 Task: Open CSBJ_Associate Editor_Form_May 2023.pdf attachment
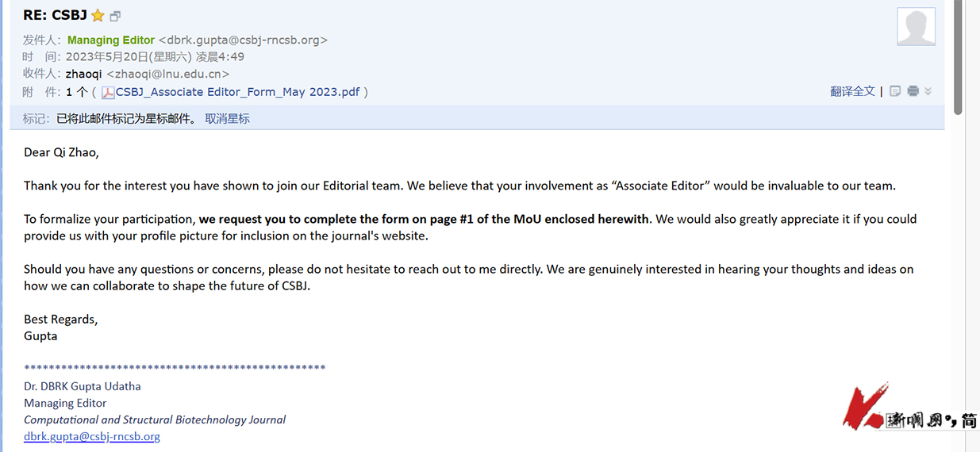(238, 92)
